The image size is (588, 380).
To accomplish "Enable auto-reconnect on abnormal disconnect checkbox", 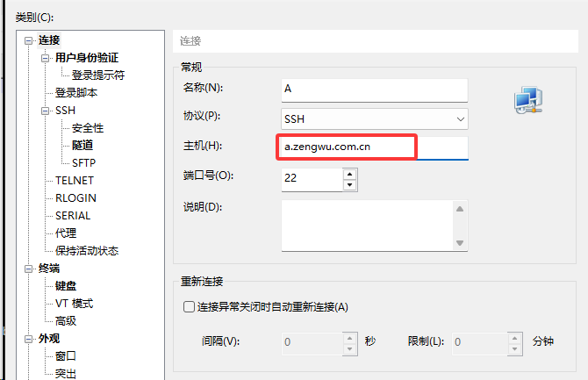I will [x=188, y=307].
